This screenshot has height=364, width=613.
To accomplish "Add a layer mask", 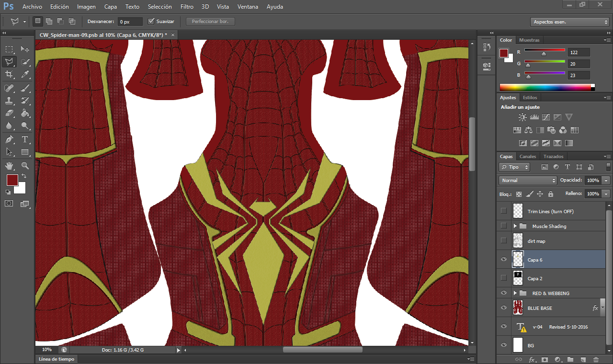I will (545, 359).
